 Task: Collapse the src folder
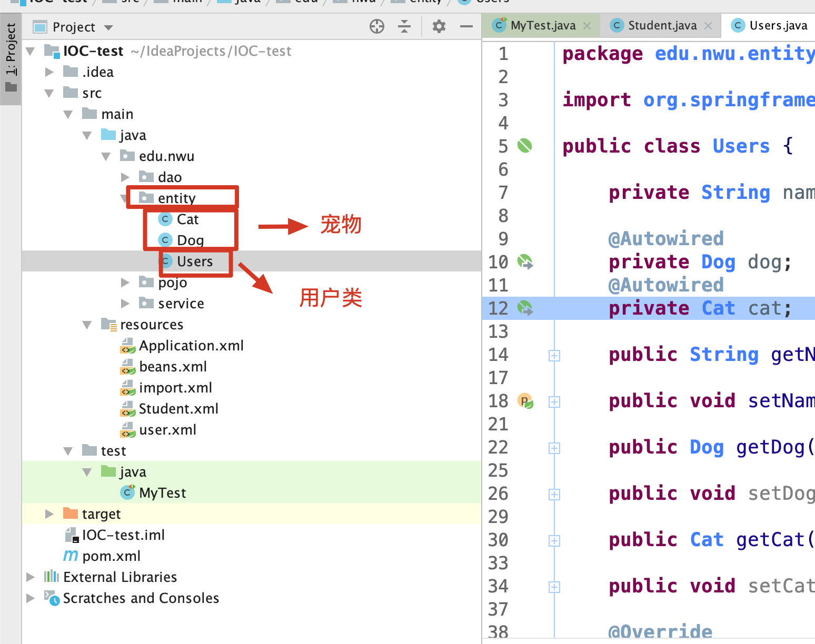click(x=49, y=93)
